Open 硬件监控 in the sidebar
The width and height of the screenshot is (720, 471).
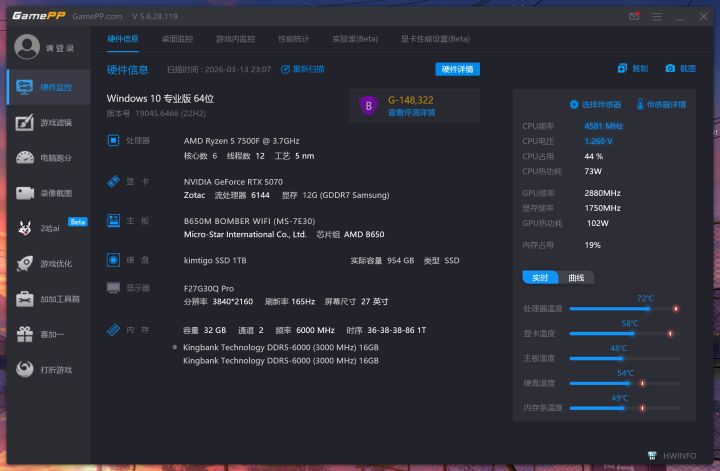49,87
